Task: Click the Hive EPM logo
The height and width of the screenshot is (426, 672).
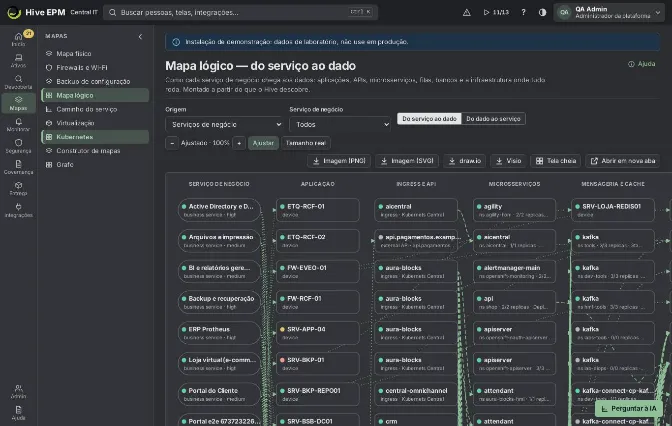Action: click(x=36, y=12)
